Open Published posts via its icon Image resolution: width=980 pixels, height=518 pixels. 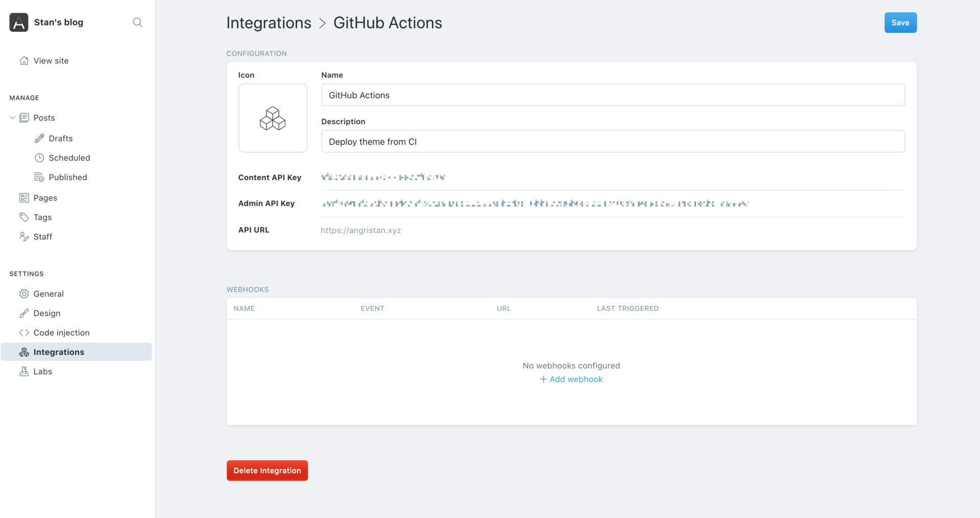40,177
